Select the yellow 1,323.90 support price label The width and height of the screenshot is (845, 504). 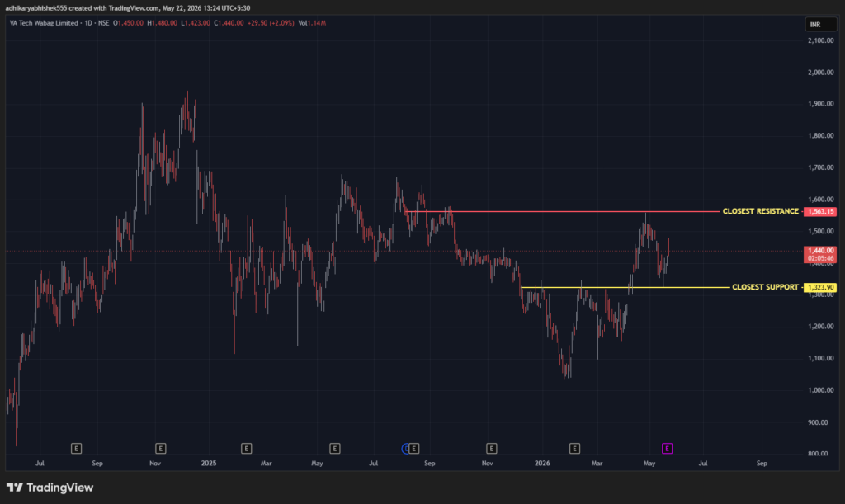pos(819,288)
